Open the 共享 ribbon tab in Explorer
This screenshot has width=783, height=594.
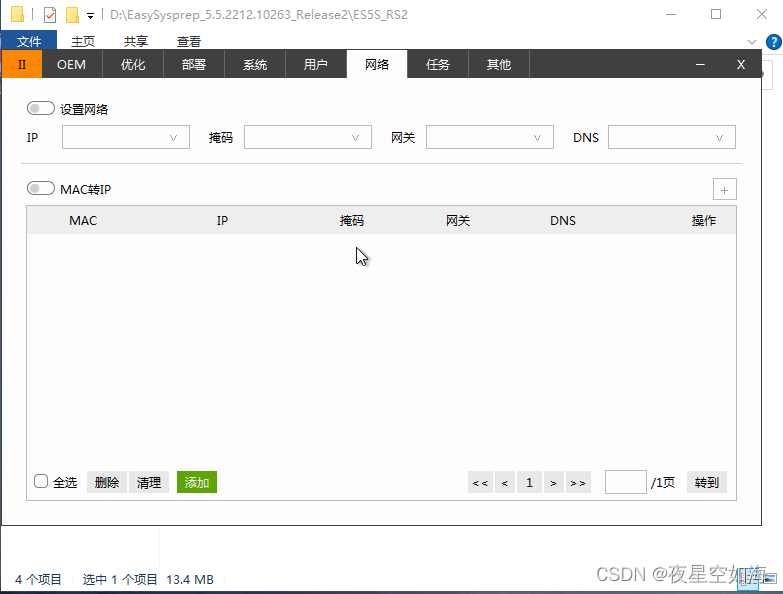pyautogui.click(x=136, y=41)
